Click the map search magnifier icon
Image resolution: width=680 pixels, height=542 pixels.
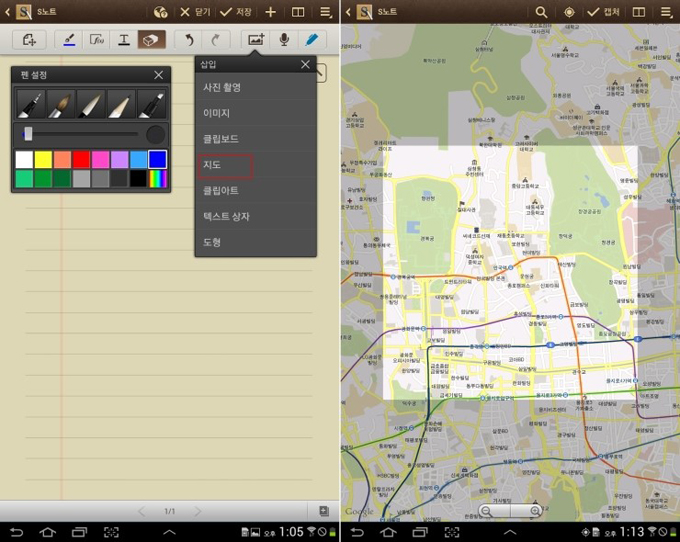(542, 12)
